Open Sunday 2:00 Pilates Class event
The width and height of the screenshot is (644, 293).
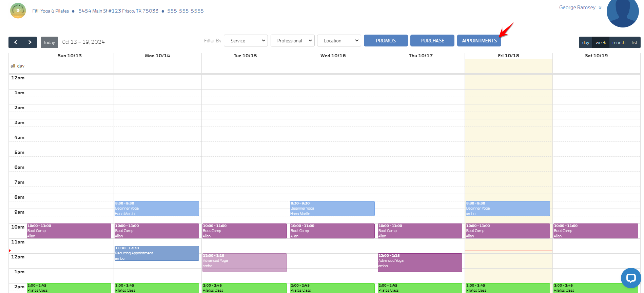tap(69, 288)
